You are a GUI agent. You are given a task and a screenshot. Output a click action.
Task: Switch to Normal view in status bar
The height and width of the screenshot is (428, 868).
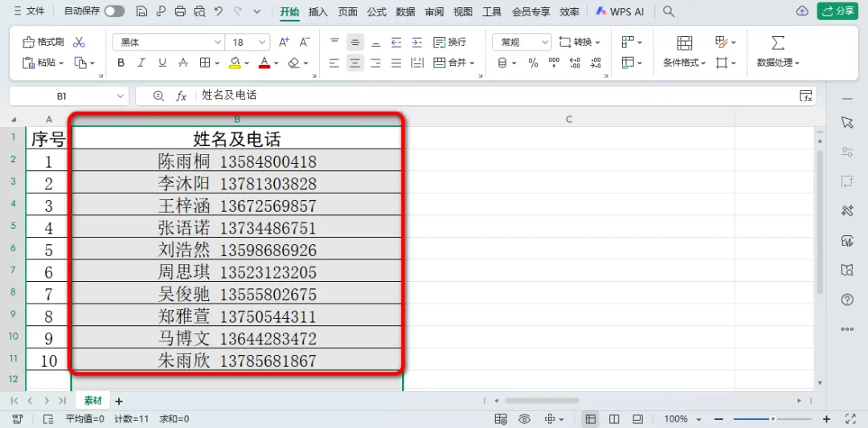click(x=591, y=418)
